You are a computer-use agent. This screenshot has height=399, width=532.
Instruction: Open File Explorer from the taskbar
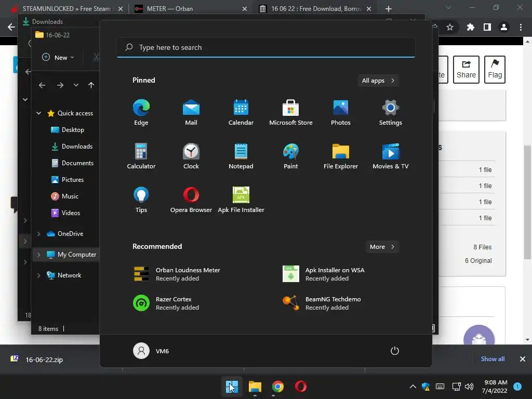(x=255, y=387)
